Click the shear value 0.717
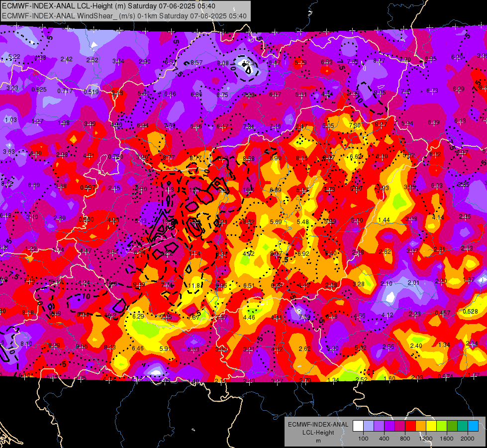The height and width of the screenshot is (448, 487). 65,91
